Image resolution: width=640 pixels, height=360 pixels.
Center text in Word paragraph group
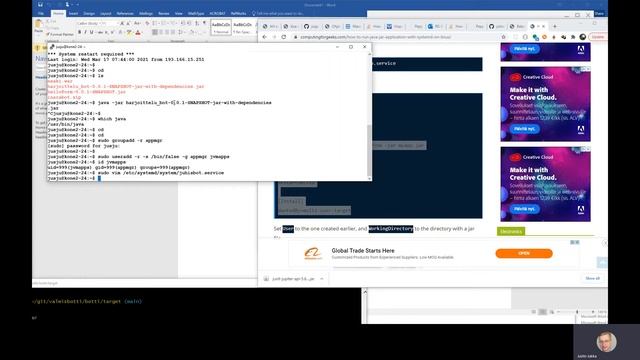(x=161, y=32)
